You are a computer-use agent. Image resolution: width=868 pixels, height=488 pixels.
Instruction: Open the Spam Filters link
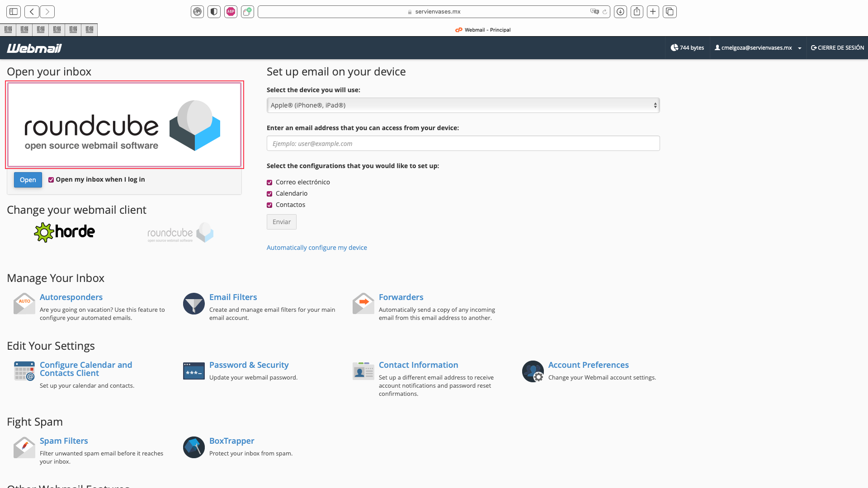64,441
